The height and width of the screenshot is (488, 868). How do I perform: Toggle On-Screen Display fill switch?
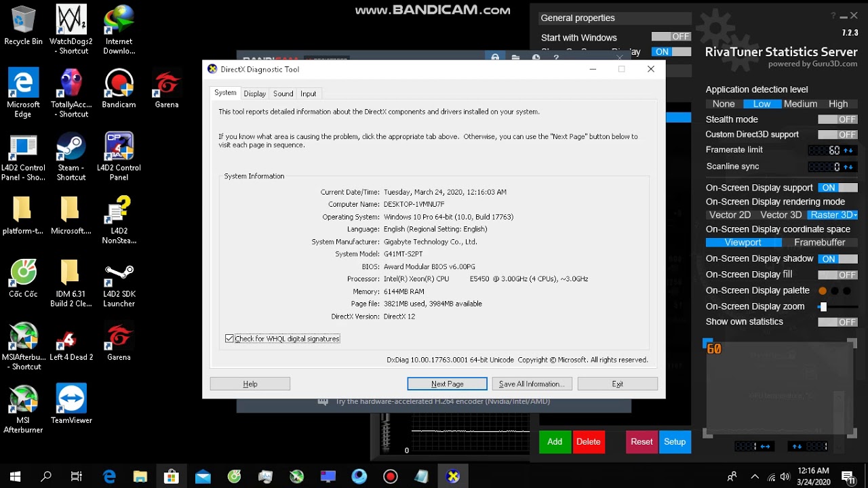837,274
